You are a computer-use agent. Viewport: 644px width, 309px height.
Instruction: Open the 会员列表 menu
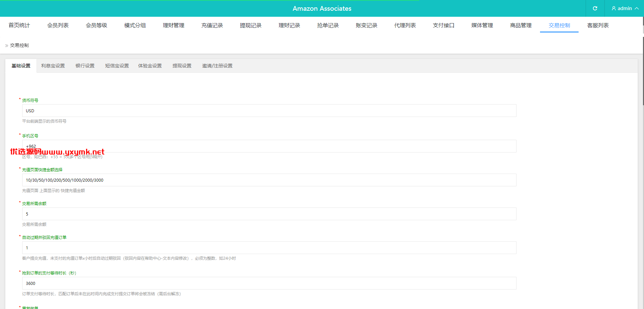[58, 25]
